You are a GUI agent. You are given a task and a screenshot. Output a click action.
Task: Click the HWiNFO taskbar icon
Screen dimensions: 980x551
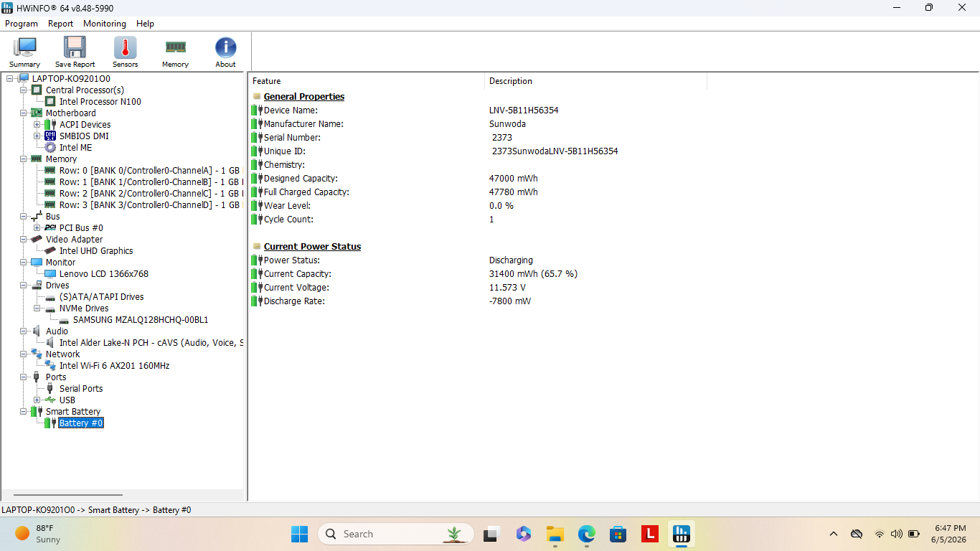(x=681, y=534)
